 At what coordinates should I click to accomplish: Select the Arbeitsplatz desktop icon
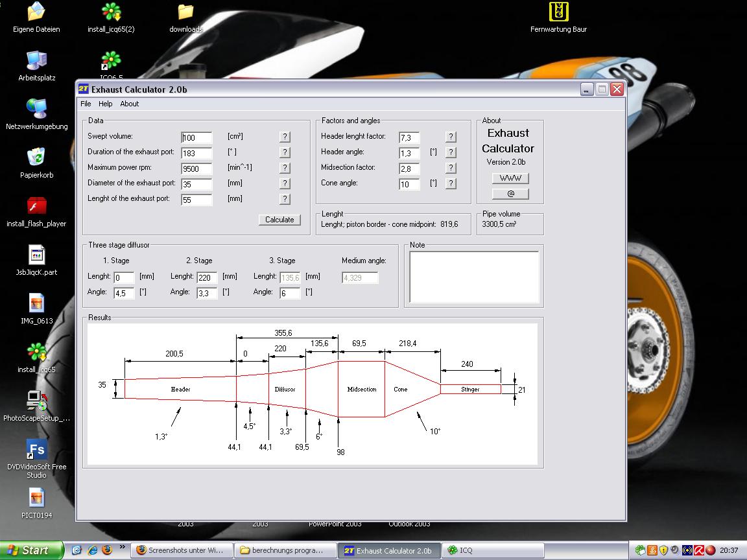tap(36, 60)
